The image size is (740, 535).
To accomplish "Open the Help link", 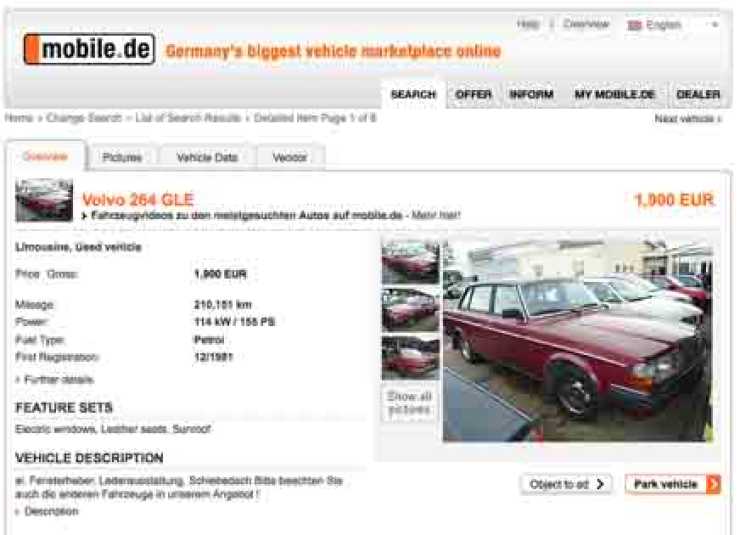I will (x=528, y=24).
